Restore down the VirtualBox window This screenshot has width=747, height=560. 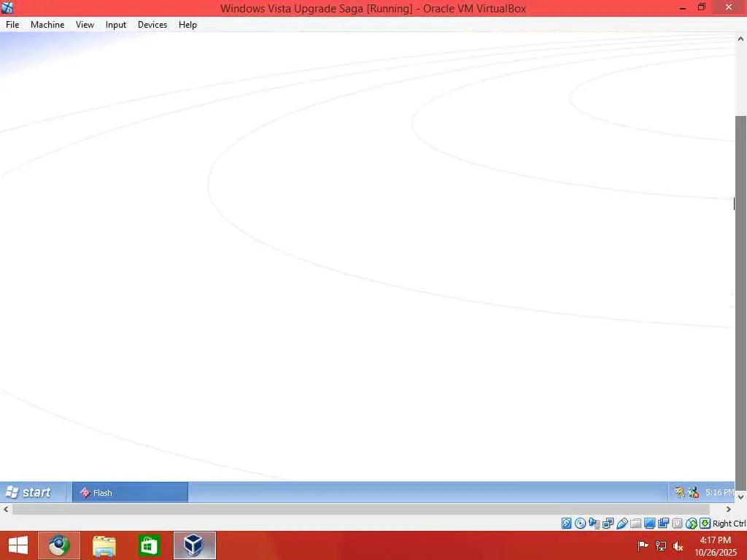[x=701, y=7]
